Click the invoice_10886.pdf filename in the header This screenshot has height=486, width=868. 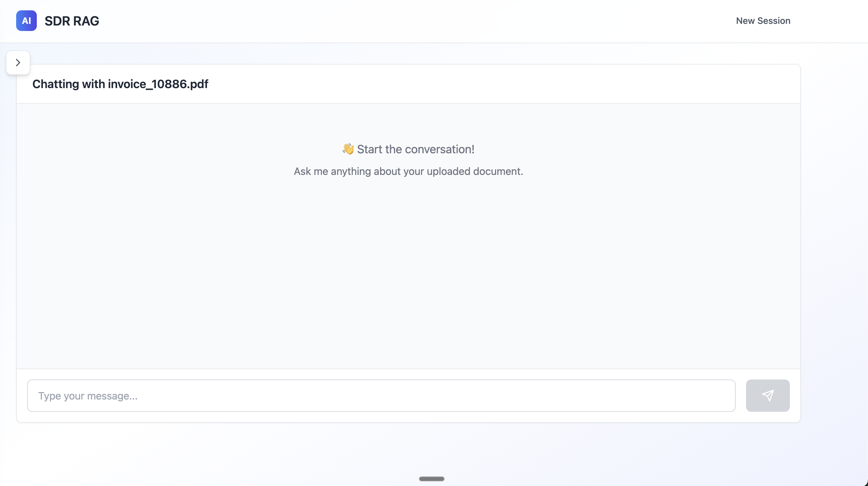click(158, 84)
